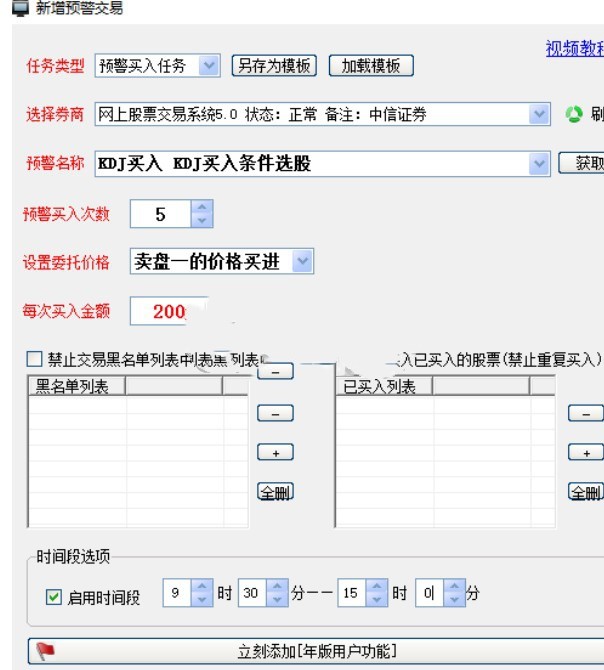
Task: Click 立刻添加[年版用户功能] button
Action: click(x=316, y=652)
